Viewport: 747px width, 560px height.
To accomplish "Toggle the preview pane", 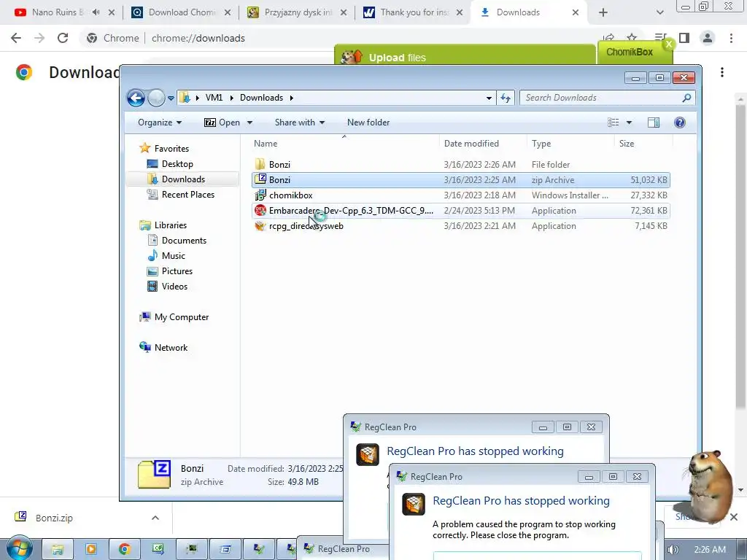I will tap(654, 122).
